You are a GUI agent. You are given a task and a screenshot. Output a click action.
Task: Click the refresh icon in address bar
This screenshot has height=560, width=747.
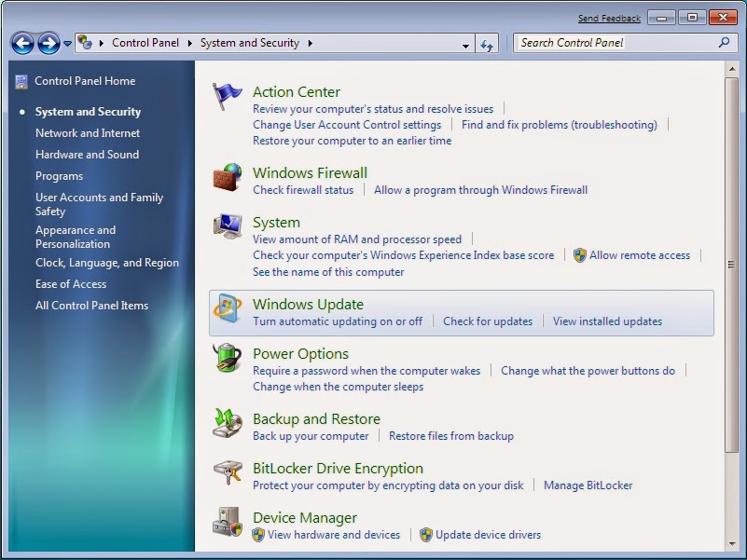click(487, 43)
